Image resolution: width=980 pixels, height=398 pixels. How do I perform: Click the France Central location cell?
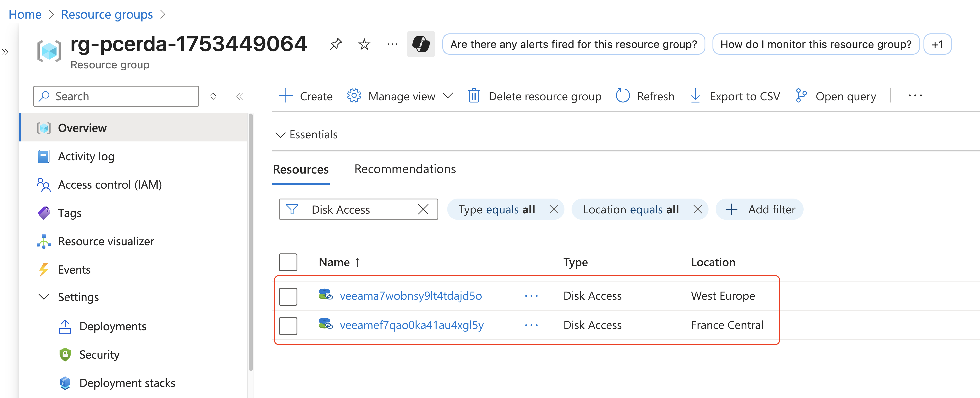(727, 325)
